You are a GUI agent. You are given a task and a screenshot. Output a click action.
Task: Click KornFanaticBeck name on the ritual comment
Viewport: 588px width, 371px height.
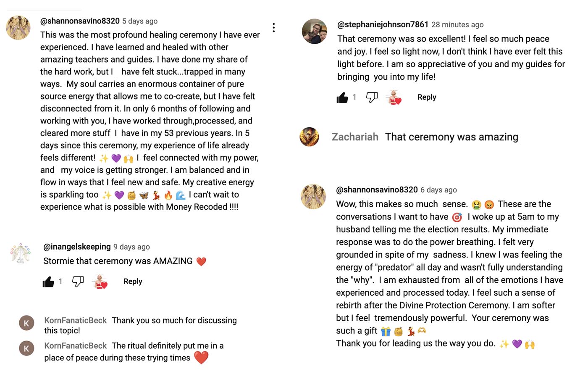[76, 346]
